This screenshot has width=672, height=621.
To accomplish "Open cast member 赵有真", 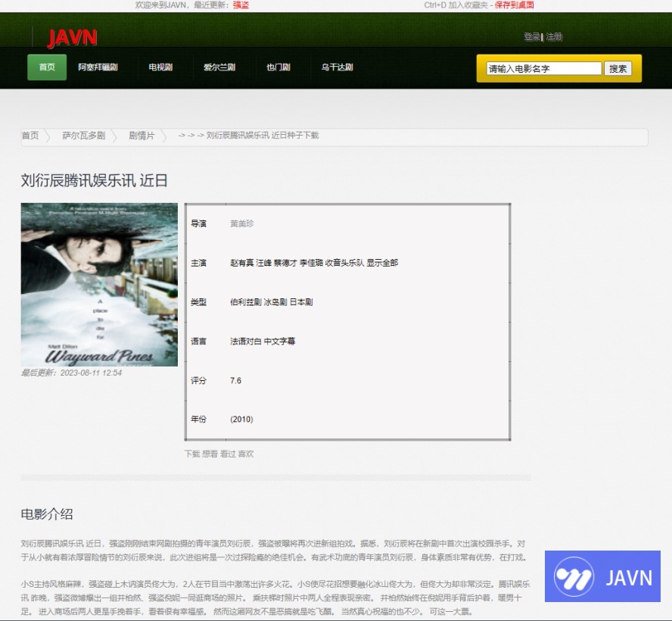I will 241,263.
